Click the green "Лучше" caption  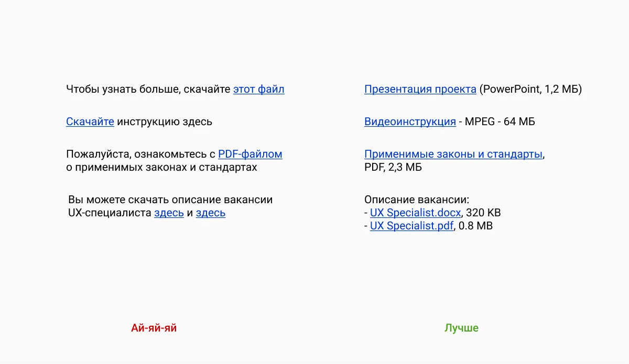(x=461, y=328)
